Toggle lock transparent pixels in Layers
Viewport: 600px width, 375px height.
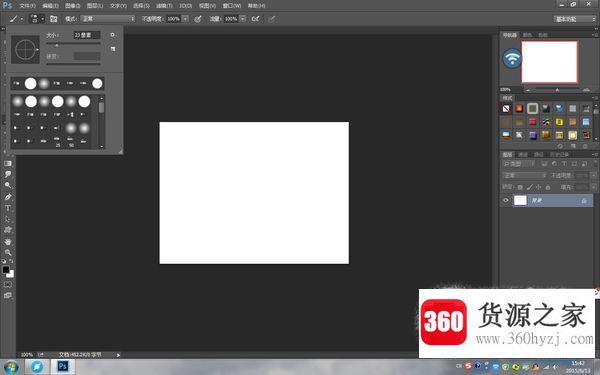pos(520,187)
